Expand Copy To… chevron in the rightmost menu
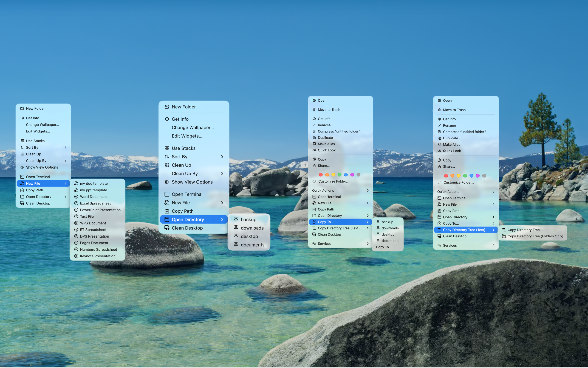 [493, 223]
